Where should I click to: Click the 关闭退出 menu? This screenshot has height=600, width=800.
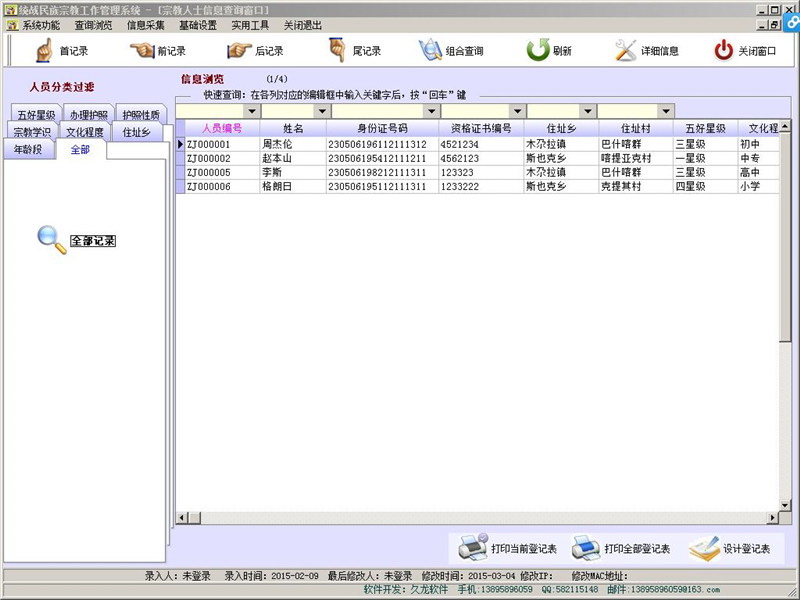point(303,25)
